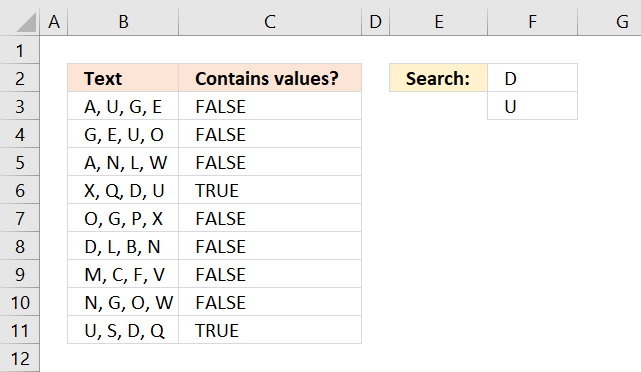Image resolution: width=641 pixels, height=372 pixels.
Task: Select row 3 header
Action: [20, 106]
